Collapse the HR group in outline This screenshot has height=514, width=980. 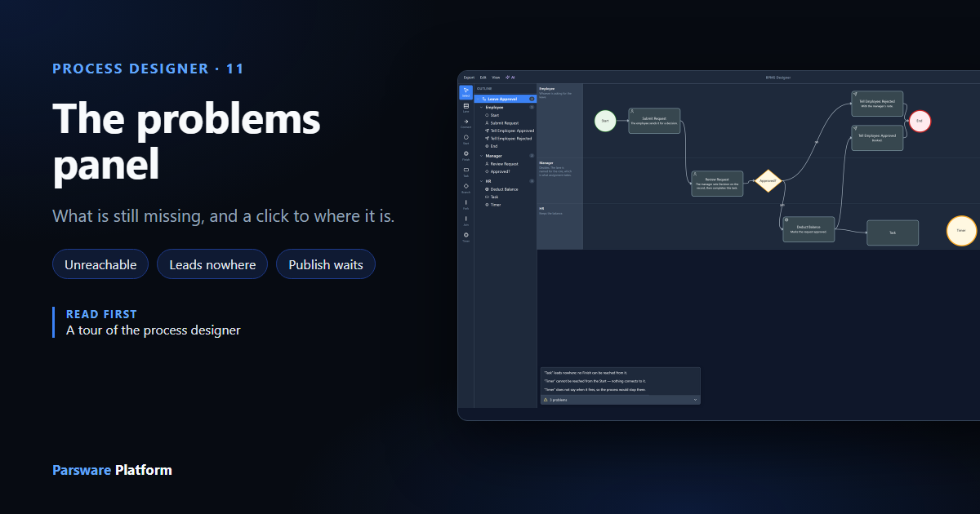tap(481, 181)
